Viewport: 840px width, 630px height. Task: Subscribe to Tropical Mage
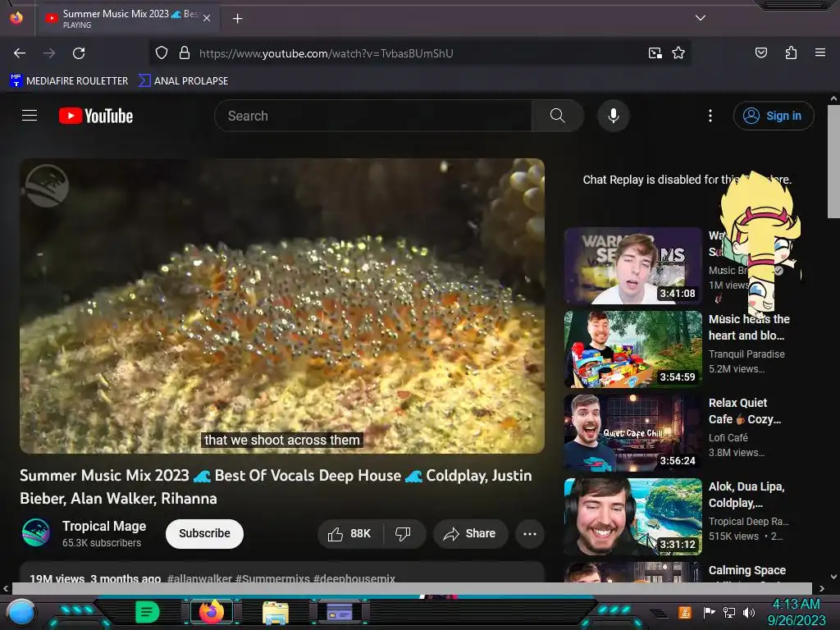click(204, 533)
